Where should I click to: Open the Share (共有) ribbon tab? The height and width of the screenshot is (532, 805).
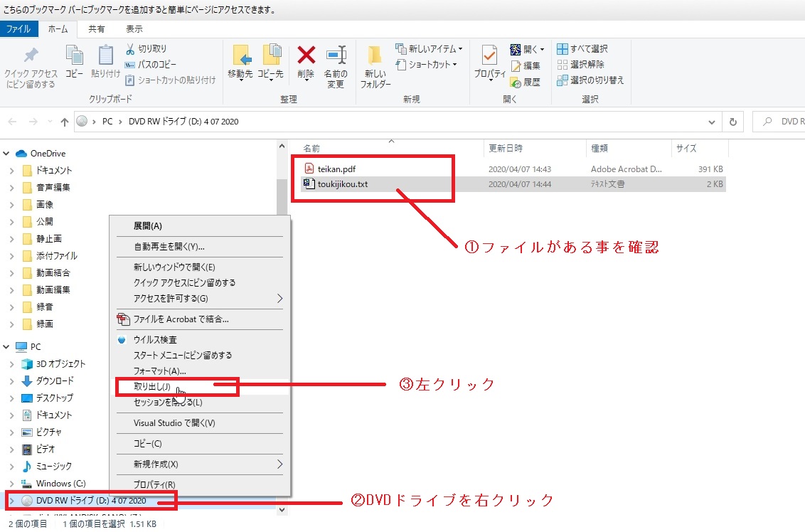pos(97,29)
